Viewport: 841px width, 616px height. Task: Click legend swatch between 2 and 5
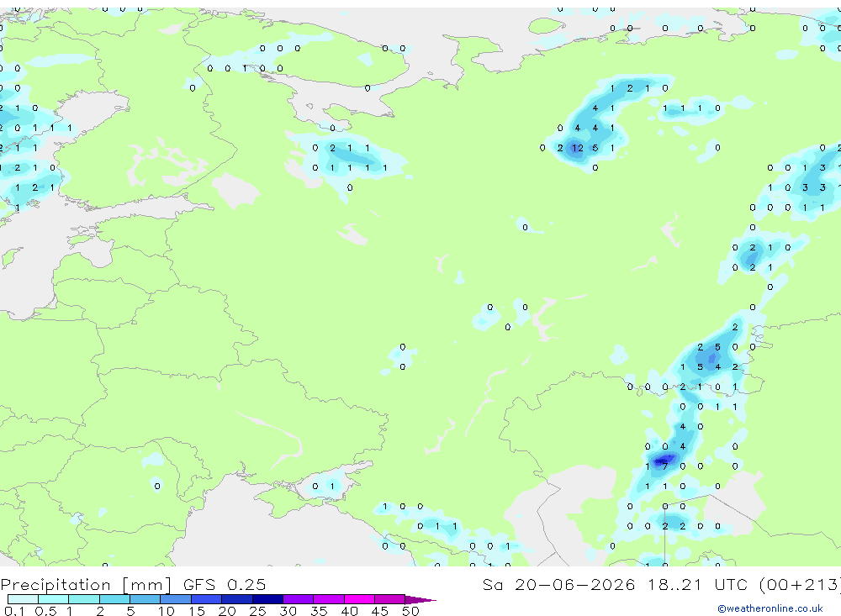pyautogui.click(x=114, y=599)
